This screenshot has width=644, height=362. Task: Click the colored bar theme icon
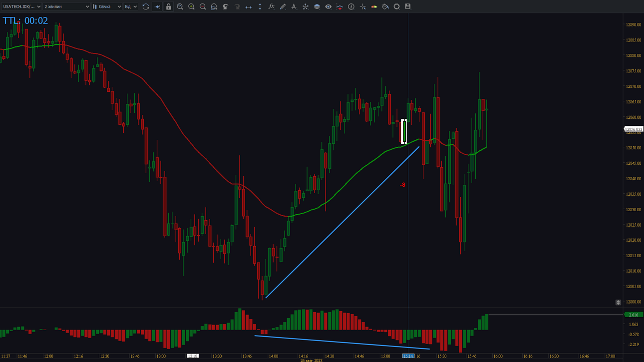point(374,6)
